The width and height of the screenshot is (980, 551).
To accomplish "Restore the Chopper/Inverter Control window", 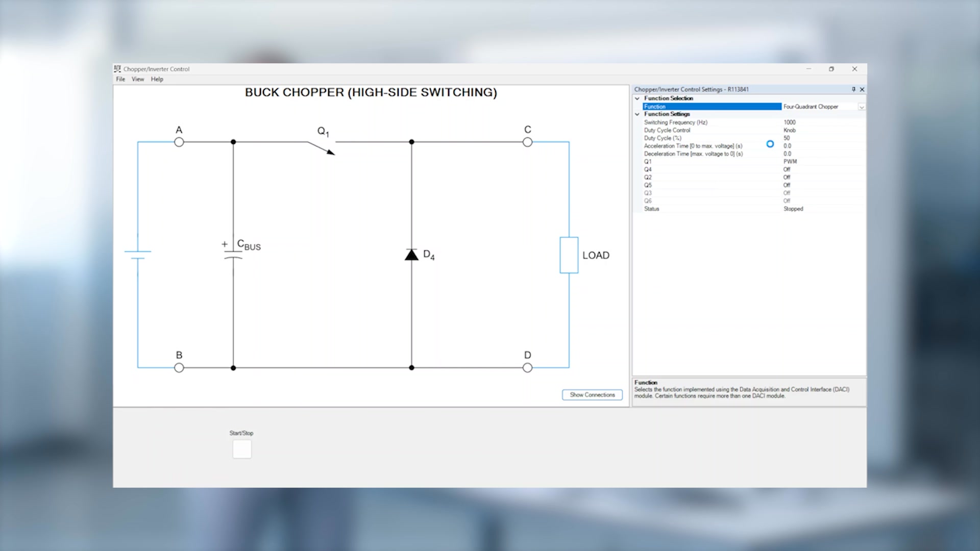I will [x=831, y=69].
